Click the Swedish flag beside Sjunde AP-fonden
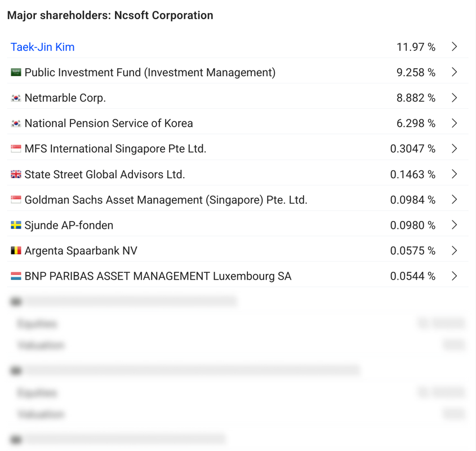 pyautogui.click(x=16, y=225)
